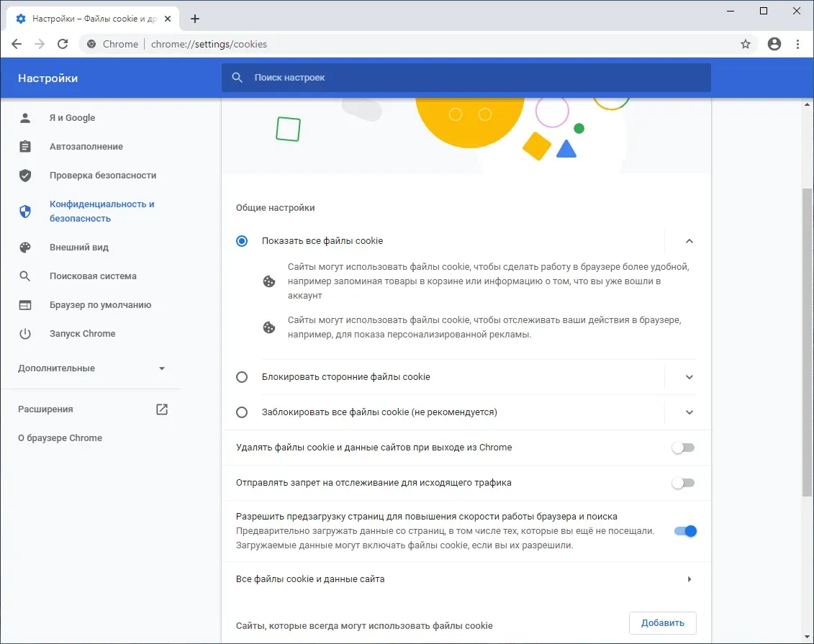Click the Расширения external link icon
814x644 pixels.
pyautogui.click(x=162, y=409)
